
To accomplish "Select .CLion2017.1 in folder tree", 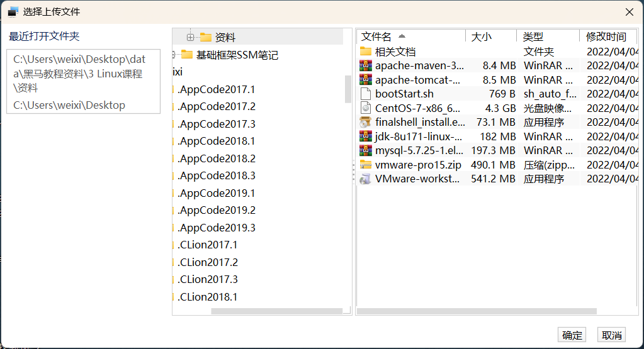I will click(x=207, y=245).
